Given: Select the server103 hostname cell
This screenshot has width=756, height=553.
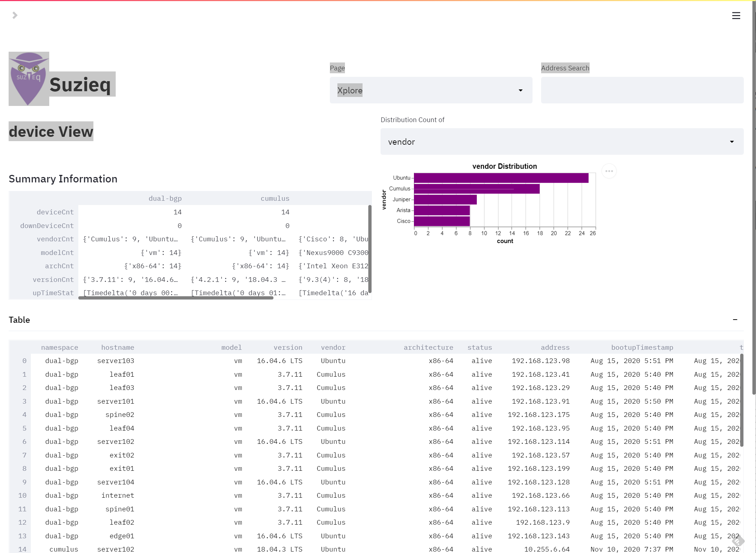Looking at the screenshot, I should point(115,361).
